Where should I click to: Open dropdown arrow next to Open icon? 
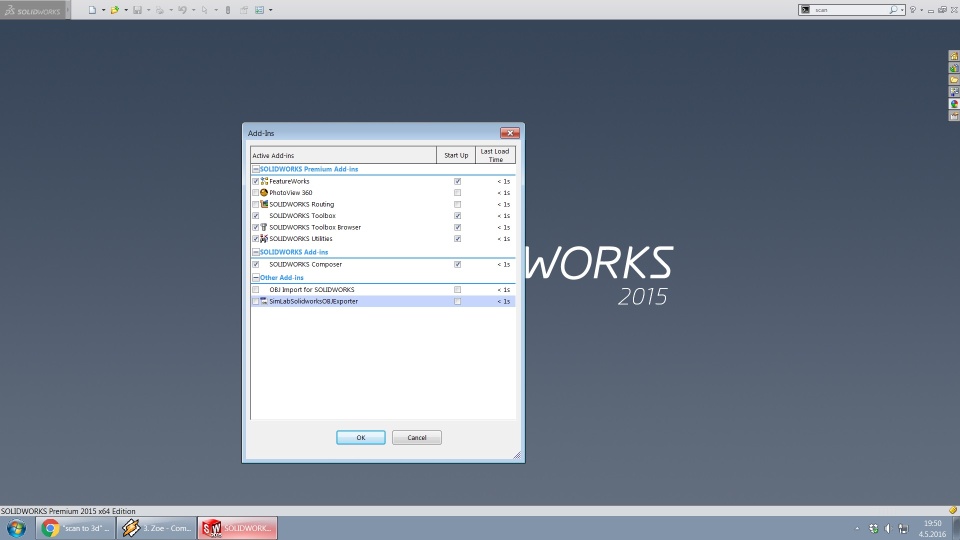point(126,10)
